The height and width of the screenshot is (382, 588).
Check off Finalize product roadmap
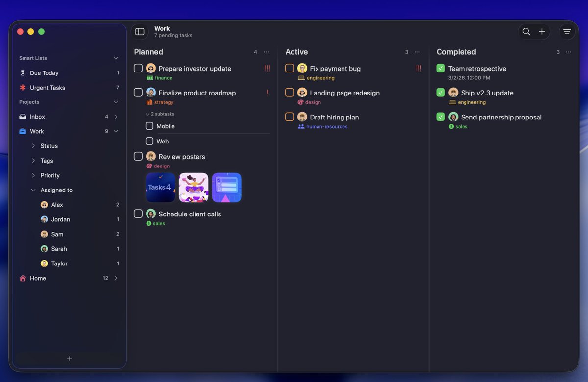point(138,92)
